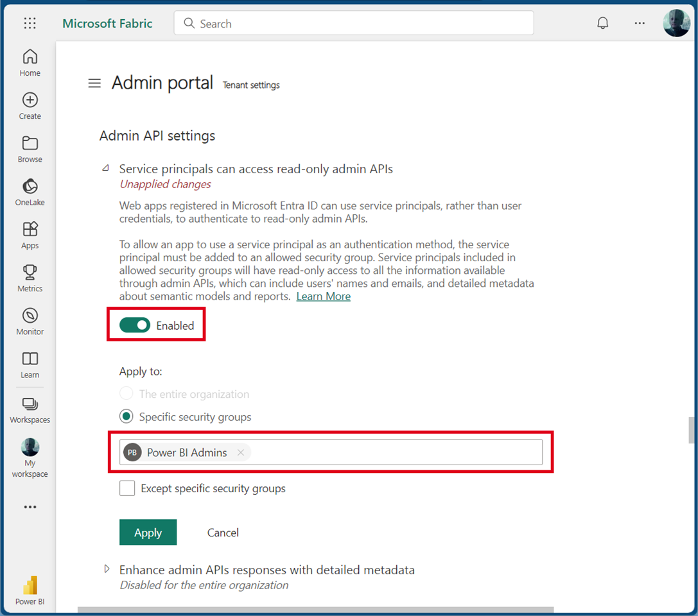Click the Apply button
Screen dimensions: 698x616
tap(148, 533)
